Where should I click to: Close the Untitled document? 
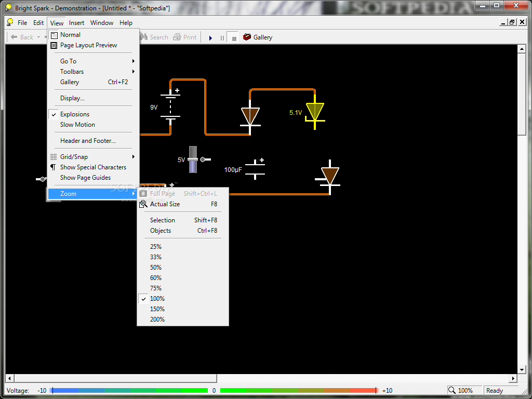coord(522,22)
